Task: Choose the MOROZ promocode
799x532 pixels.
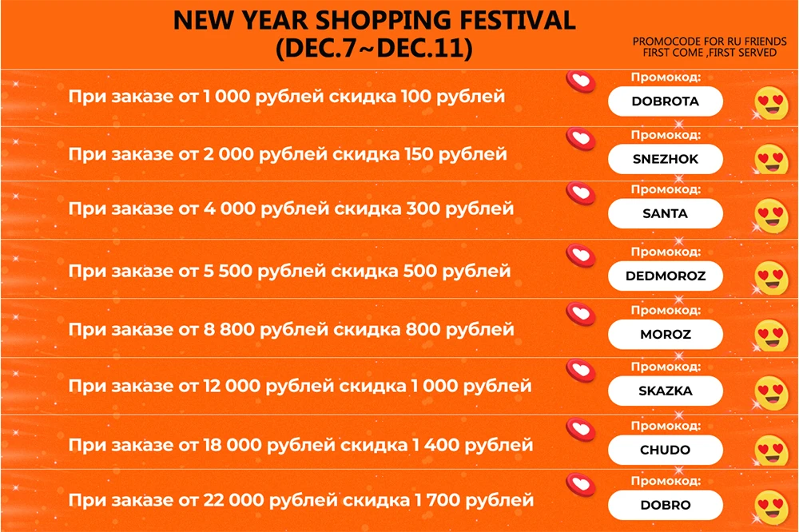Action: [665, 334]
